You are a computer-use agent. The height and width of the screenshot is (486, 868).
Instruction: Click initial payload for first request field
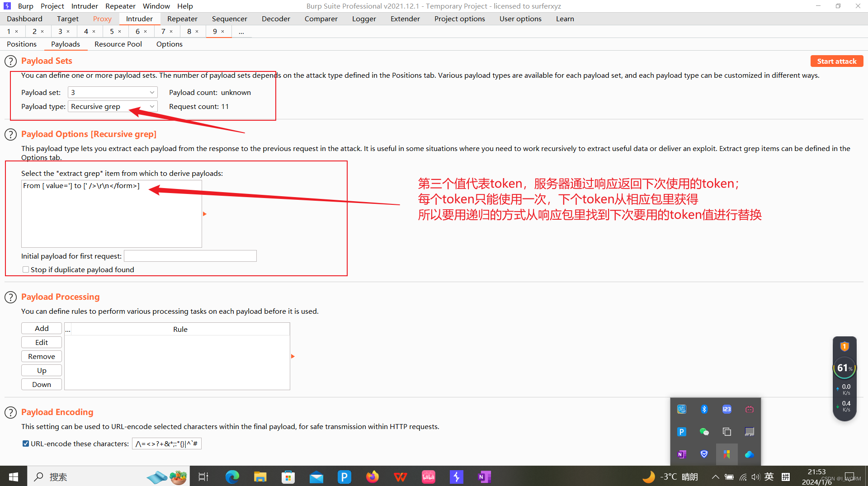tap(190, 256)
